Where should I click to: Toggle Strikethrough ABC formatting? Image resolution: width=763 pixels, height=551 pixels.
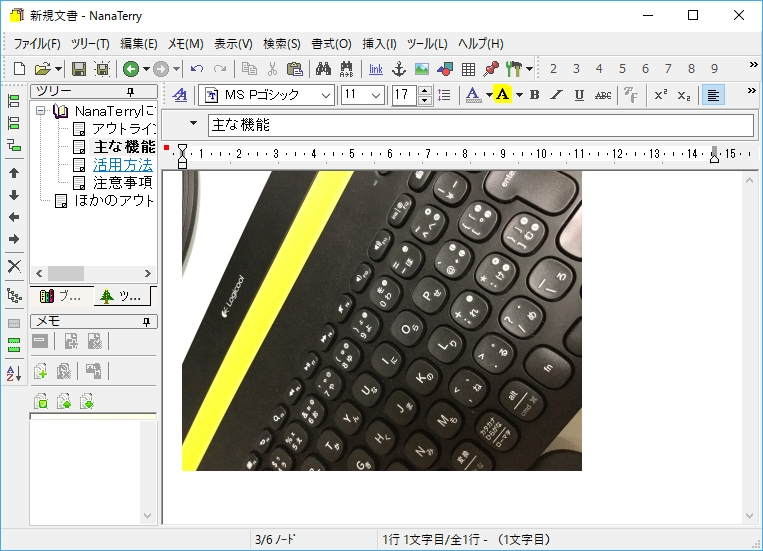pos(602,95)
